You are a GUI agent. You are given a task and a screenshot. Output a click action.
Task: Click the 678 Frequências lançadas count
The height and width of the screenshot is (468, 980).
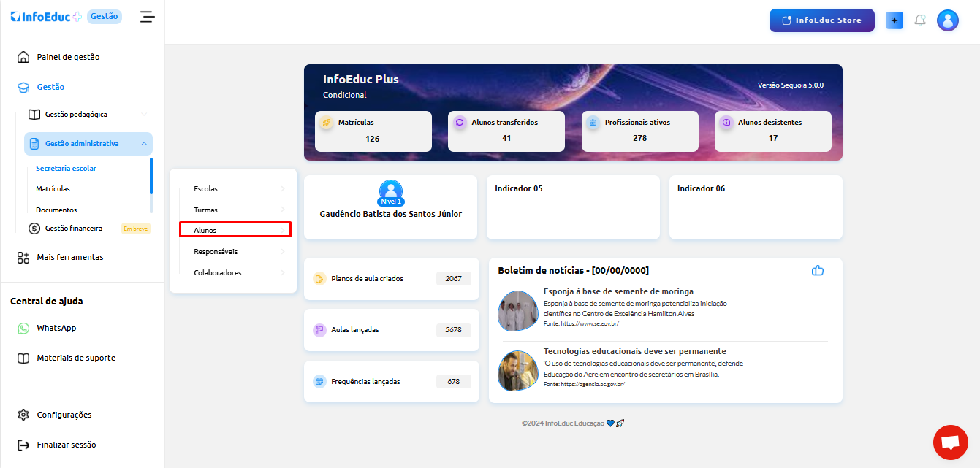(x=454, y=381)
